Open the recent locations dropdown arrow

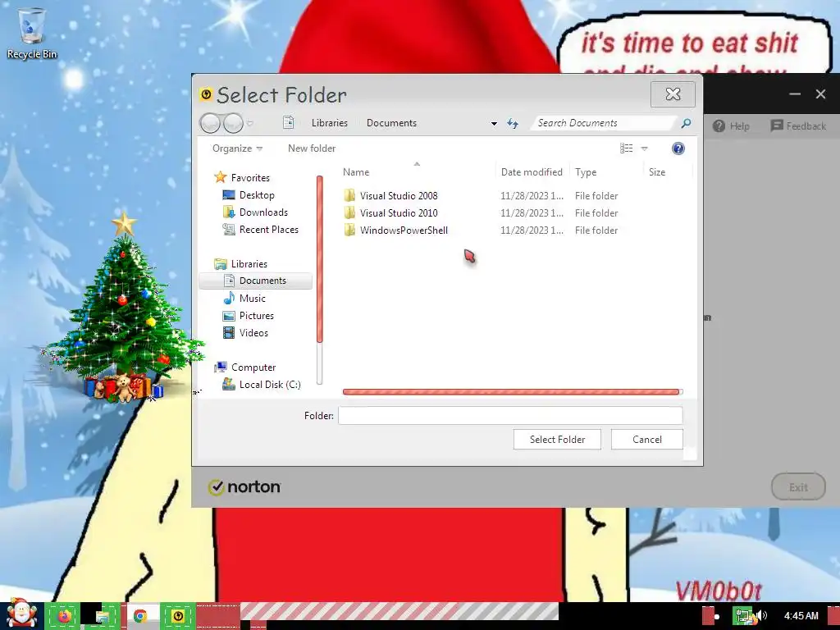coord(249,124)
